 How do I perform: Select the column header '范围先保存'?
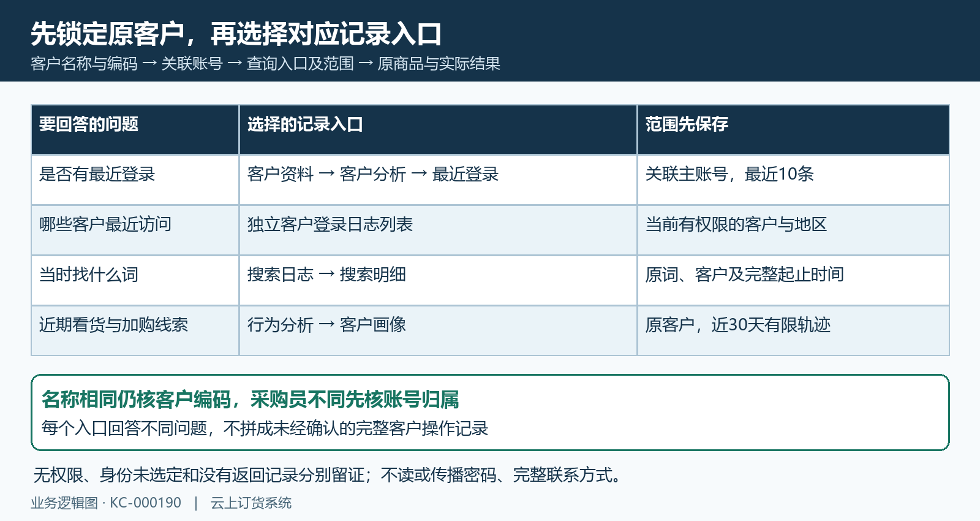[x=793, y=129]
